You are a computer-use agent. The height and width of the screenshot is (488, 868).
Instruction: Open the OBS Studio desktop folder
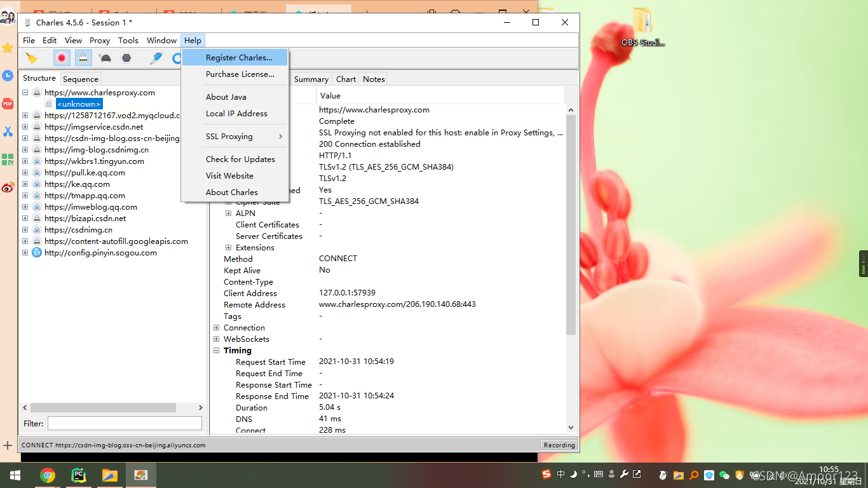(643, 27)
